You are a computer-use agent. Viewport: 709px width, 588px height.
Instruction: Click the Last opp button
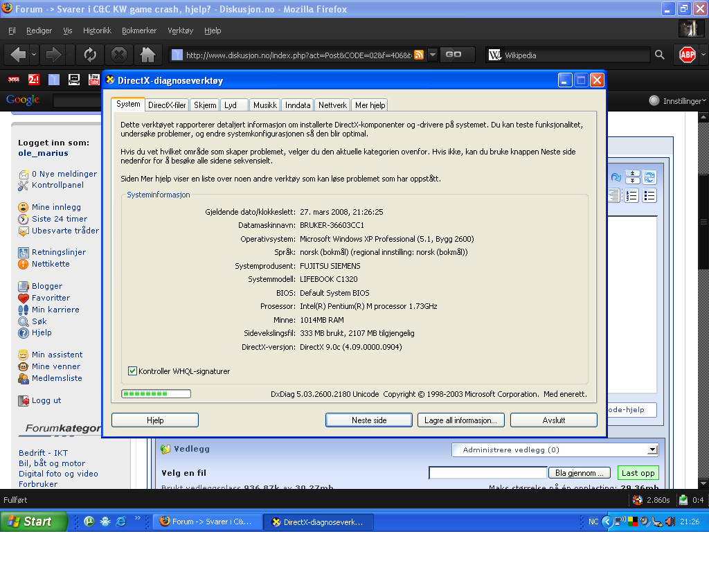638,472
